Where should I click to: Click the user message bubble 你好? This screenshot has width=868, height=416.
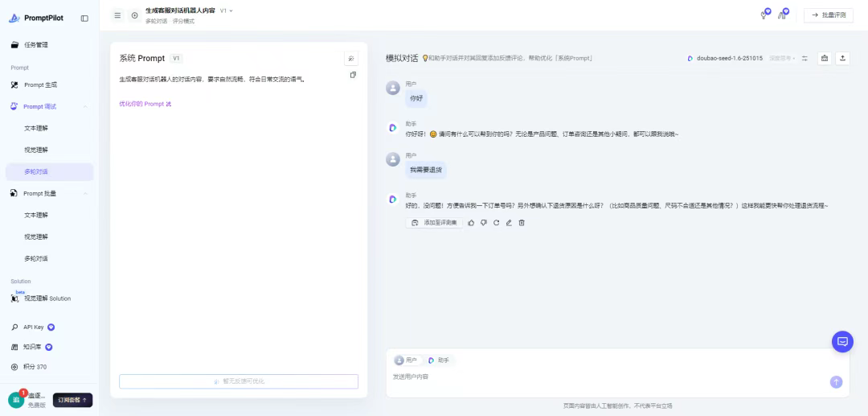pyautogui.click(x=416, y=98)
